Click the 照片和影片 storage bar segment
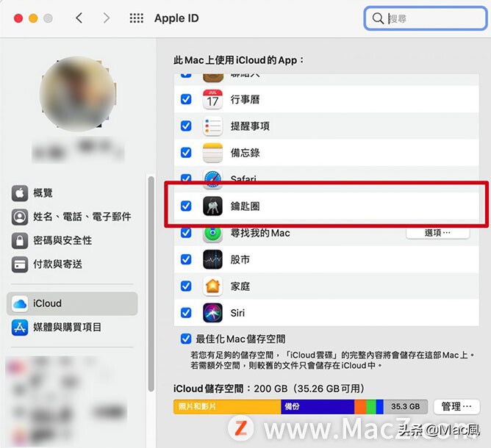 pyautogui.click(x=227, y=407)
